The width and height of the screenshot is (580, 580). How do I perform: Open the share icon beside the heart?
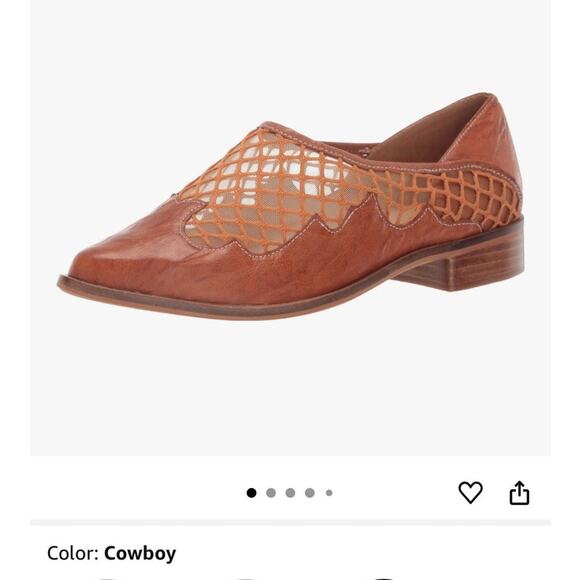point(519,493)
